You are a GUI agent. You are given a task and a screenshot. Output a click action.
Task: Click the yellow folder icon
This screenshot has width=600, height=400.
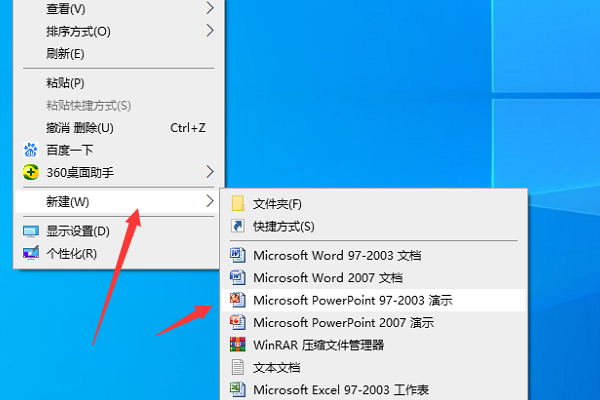(238, 203)
